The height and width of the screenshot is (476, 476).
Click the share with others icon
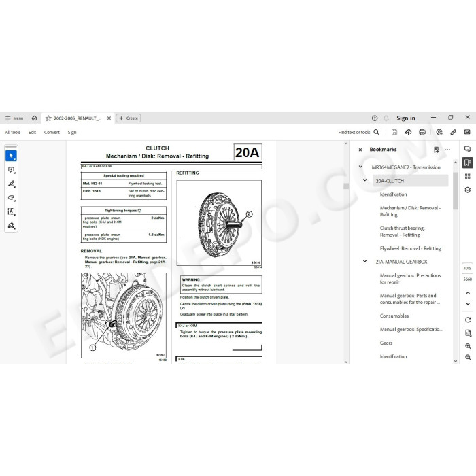coord(439,132)
